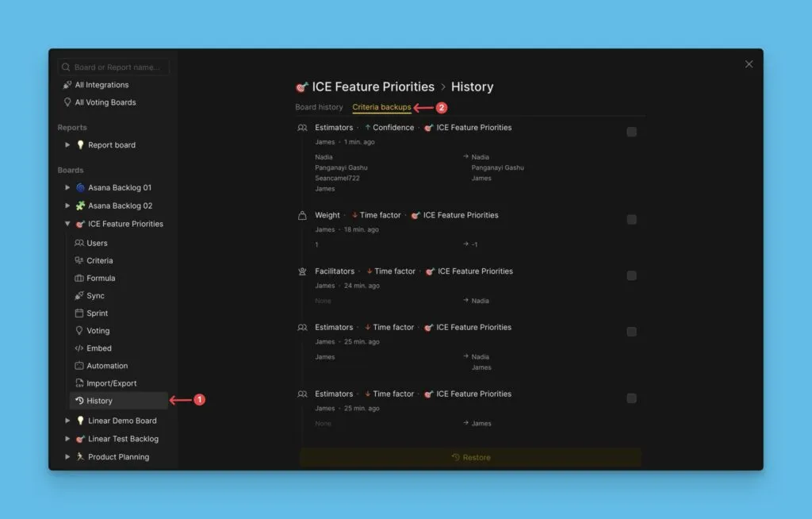Open the Sprint calendar icon
This screenshot has width=812, height=519.
79,313
